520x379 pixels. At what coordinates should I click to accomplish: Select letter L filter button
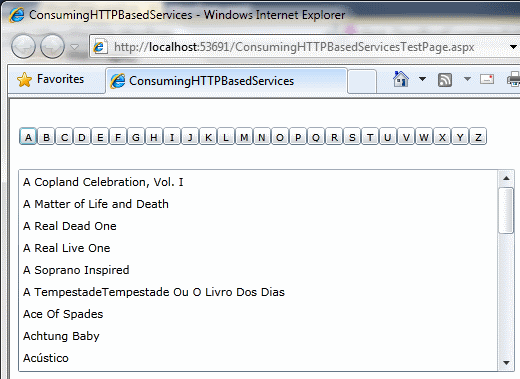click(x=226, y=137)
